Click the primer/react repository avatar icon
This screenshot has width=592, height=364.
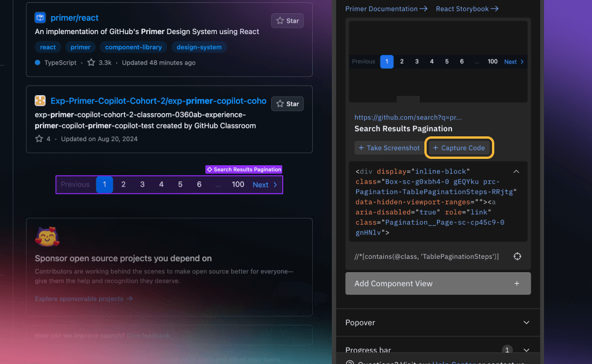pos(40,17)
